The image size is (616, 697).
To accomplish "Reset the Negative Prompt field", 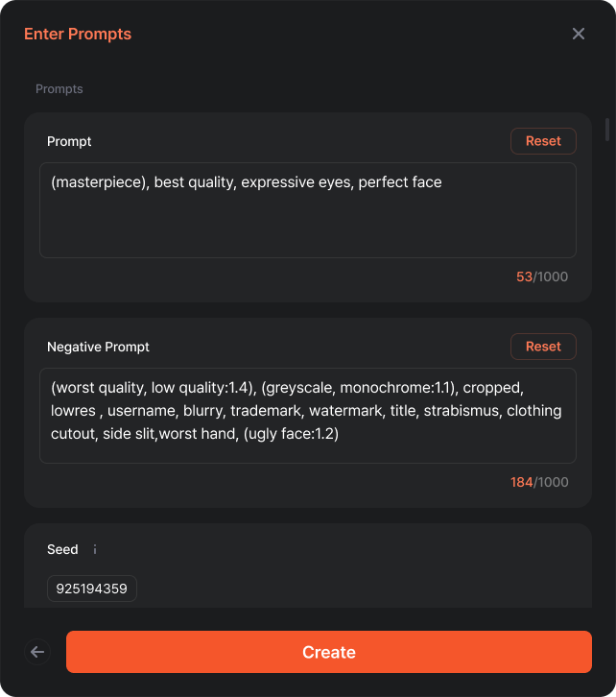I will (x=543, y=347).
